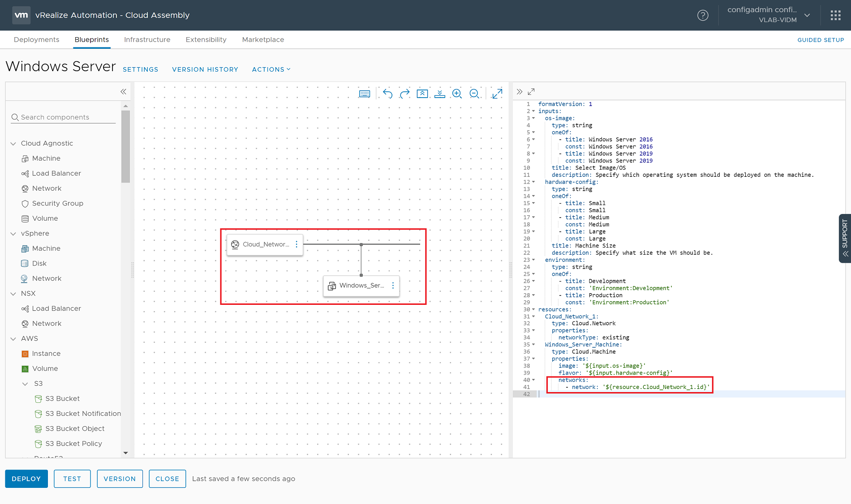This screenshot has width=851, height=504.
Task: Expand the ACTIONS dropdown menu
Action: pos(271,69)
